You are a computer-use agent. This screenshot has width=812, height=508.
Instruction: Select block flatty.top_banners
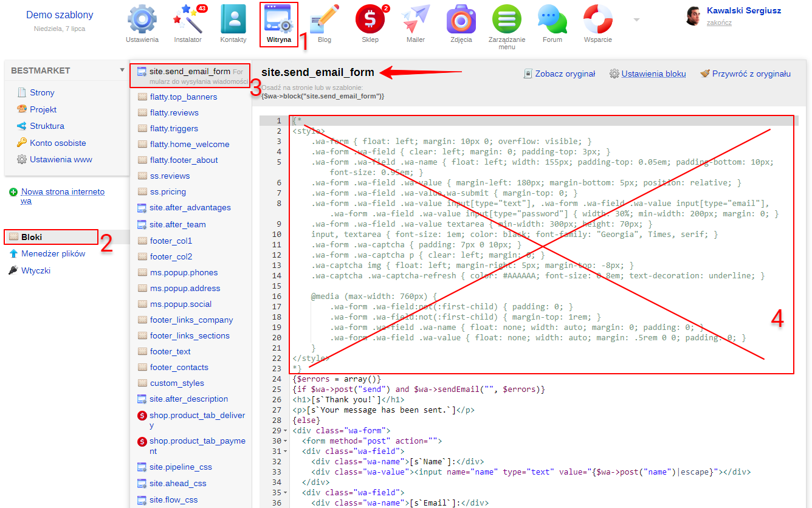tap(183, 97)
